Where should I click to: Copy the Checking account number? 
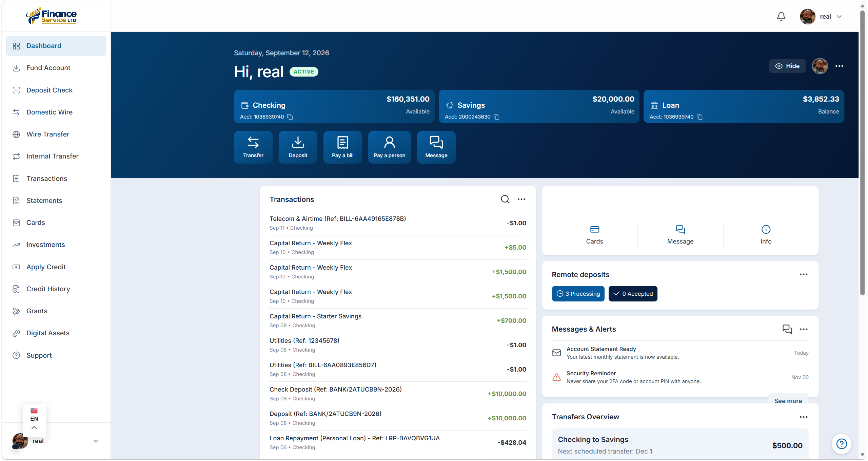[290, 117]
